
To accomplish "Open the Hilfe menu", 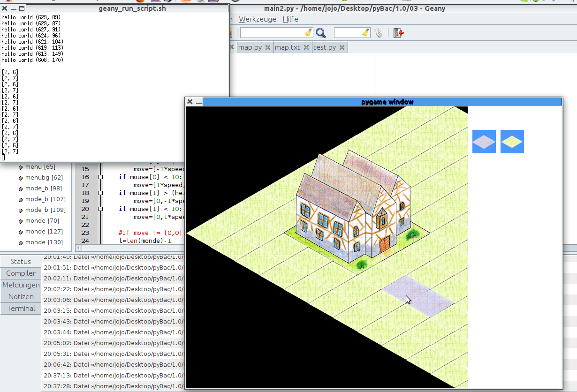I will point(290,19).
